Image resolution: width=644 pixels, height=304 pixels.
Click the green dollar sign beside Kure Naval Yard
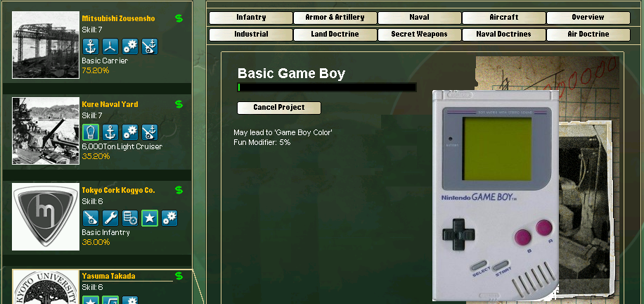pyautogui.click(x=179, y=104)
